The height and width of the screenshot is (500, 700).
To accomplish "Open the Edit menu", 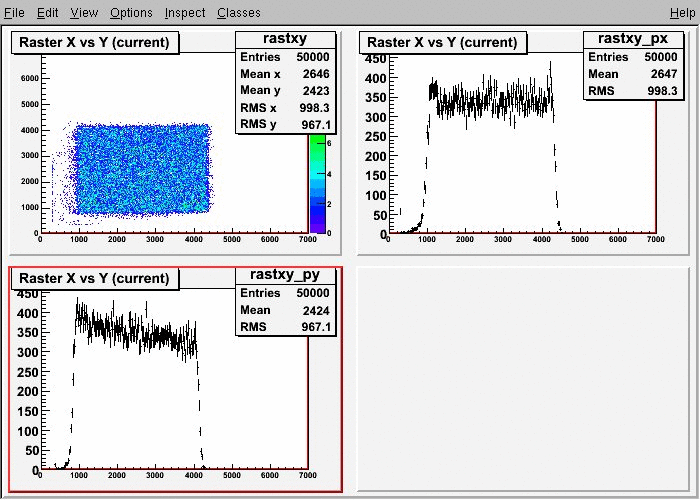I will (47, 12).
